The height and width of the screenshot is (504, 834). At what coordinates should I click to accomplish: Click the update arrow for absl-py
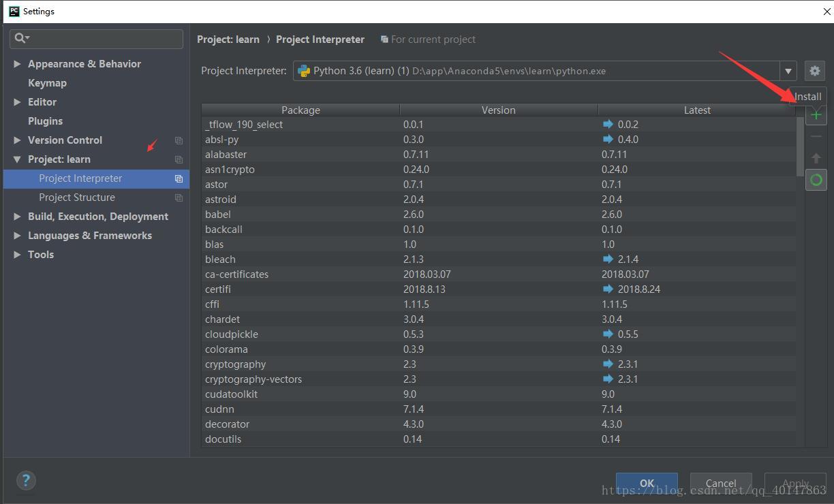coord(608,139)
